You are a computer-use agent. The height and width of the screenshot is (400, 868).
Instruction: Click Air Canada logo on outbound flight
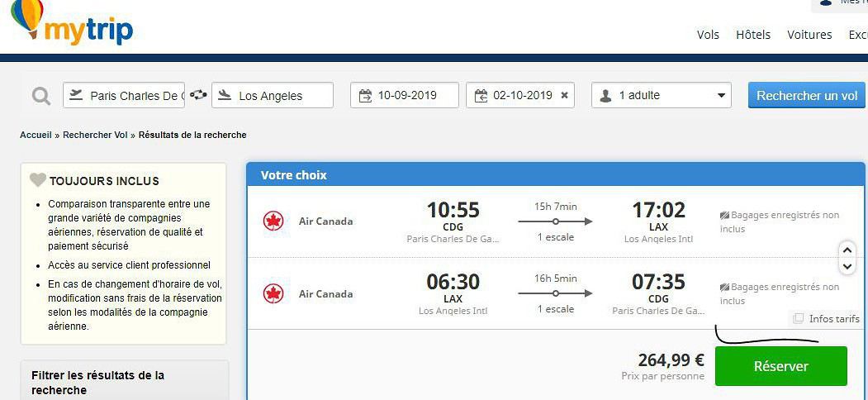click(273, 221)
